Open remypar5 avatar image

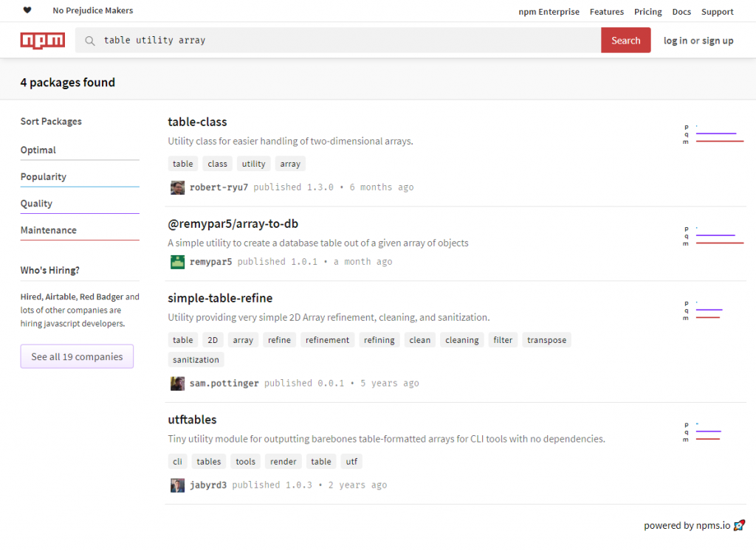click(177, 262)
